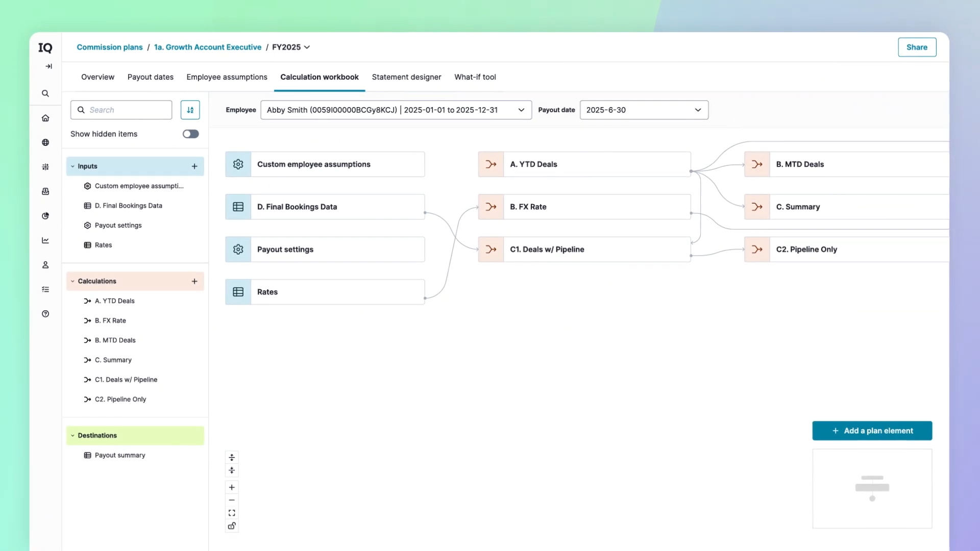Collapse the Destinations section

pos(72,436)
